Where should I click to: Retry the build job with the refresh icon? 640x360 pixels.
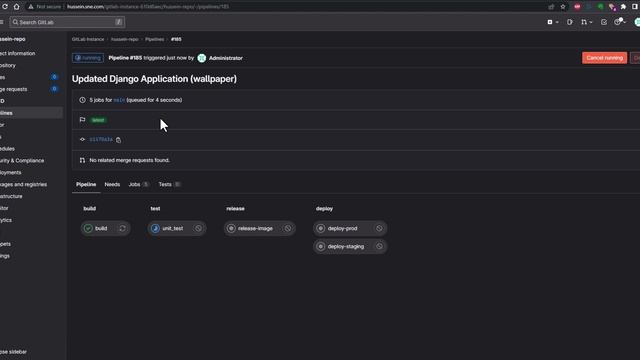[x=122, y=229]
